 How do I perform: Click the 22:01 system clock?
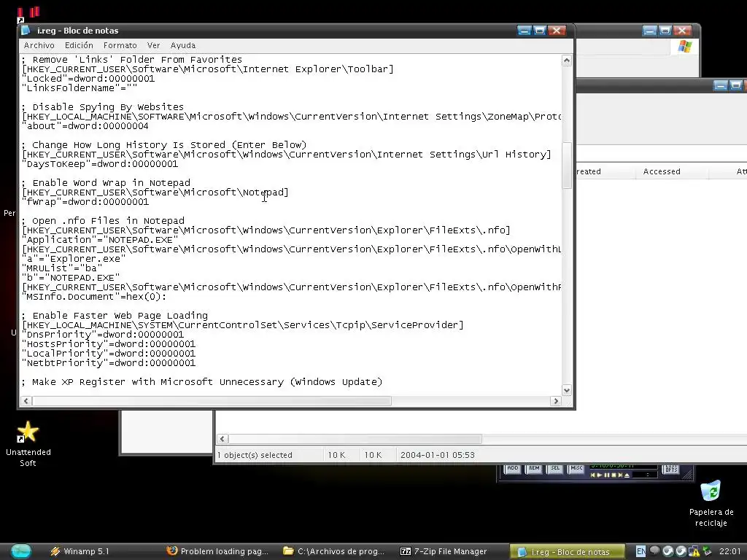(729, 551)
